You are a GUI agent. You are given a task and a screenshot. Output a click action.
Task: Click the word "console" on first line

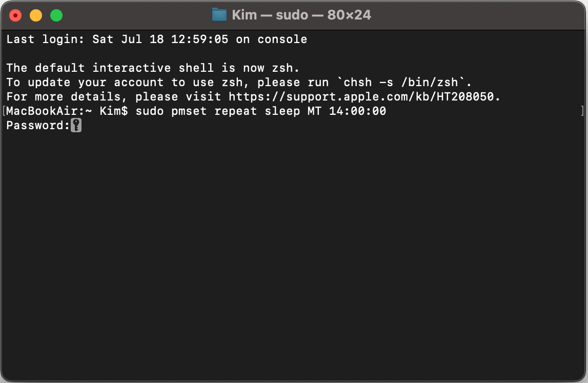click(x=282, y=39)
